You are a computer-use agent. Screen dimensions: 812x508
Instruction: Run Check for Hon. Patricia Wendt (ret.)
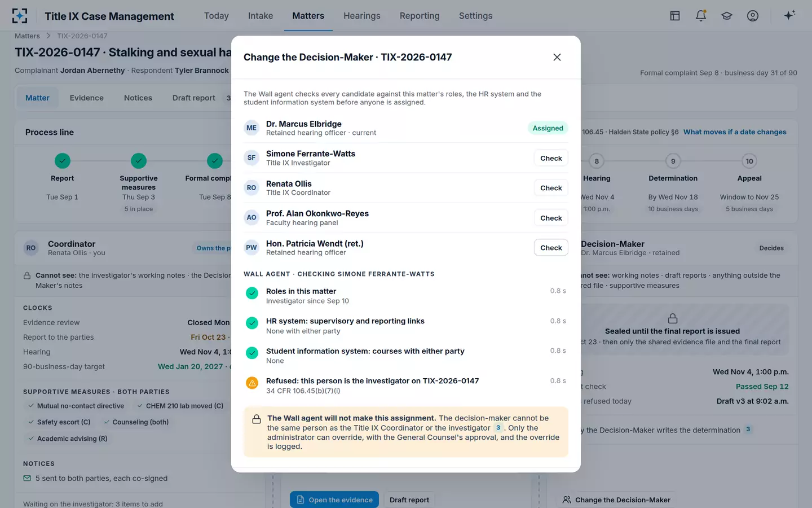pos(551,248)
